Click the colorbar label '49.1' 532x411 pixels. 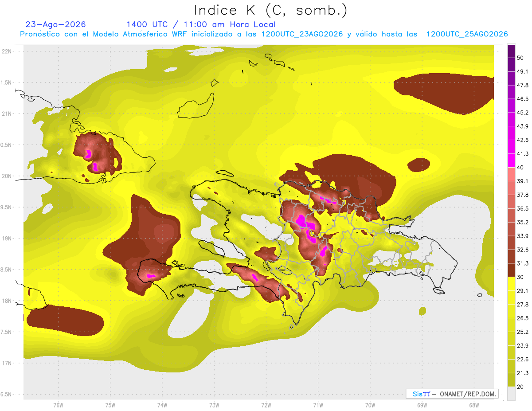523,72
